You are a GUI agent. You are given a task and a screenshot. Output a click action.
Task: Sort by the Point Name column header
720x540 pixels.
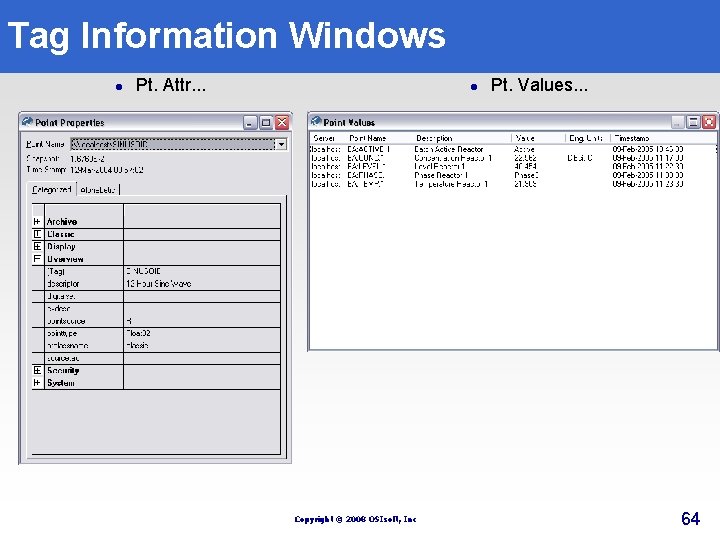point(367,138)
